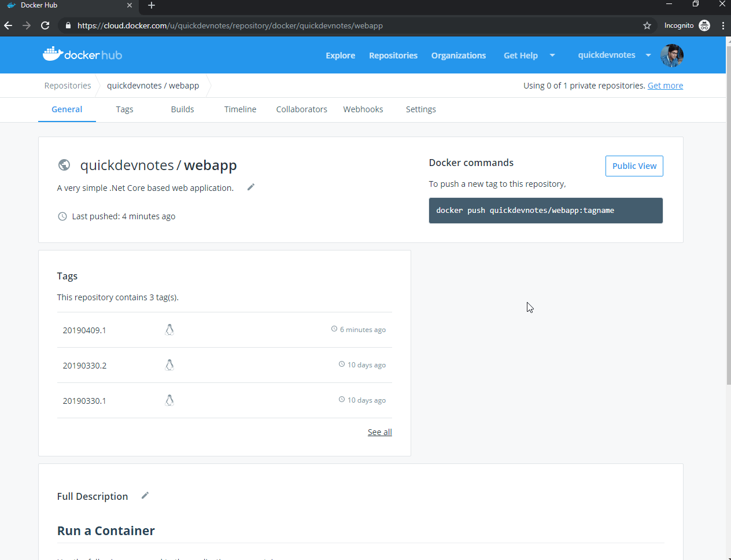Click the Public View button
The width and height of the screenshot is (731, 560).
point(634,166)
